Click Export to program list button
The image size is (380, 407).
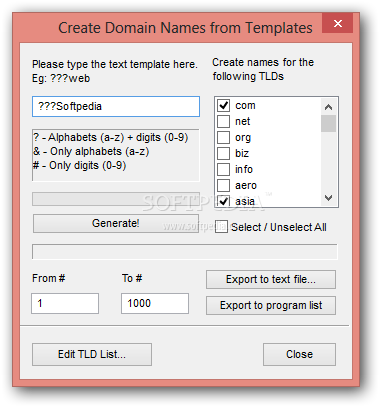[271, 305]
